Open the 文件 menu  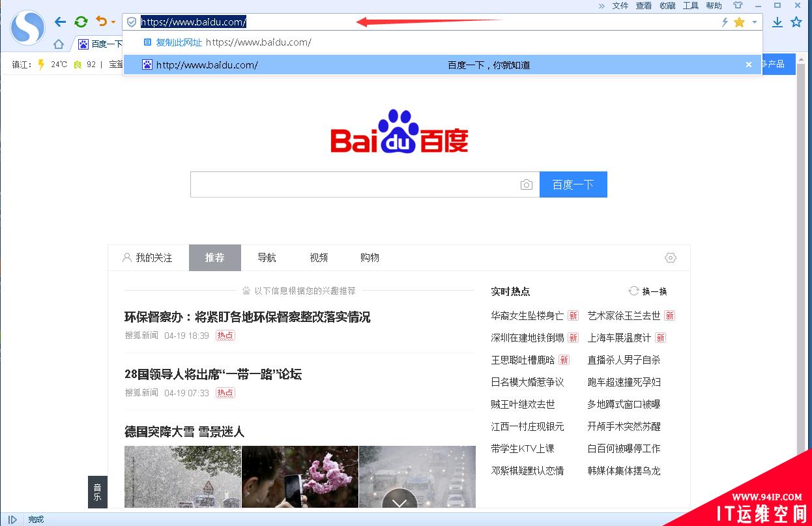click(x=620, y=6)
